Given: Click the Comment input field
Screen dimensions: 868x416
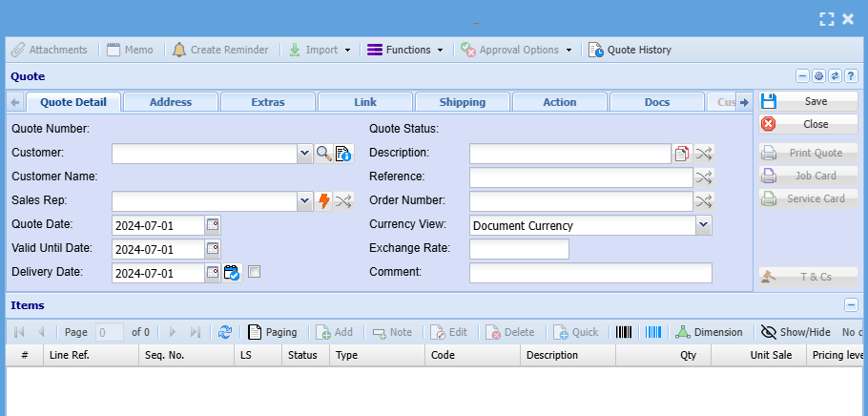Looking at the screenshot, I should click(x=590, y=273).
